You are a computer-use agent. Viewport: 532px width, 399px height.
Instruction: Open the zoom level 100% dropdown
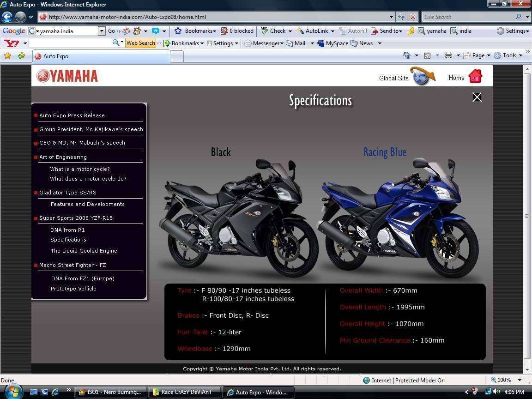tap(520, 380)
